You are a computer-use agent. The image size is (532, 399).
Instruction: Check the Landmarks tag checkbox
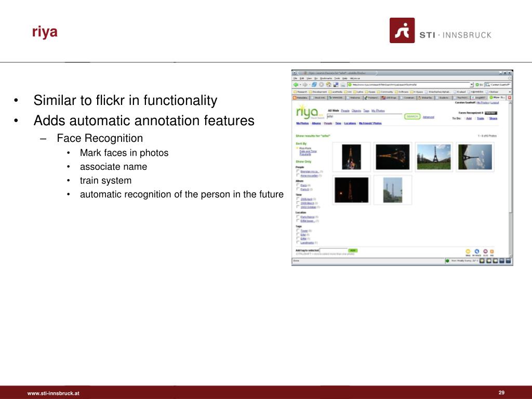click(x=298, y=242)
